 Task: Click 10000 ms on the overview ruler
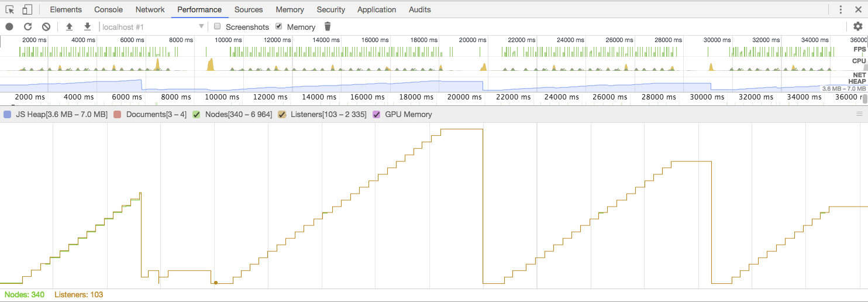click(228, 40)
